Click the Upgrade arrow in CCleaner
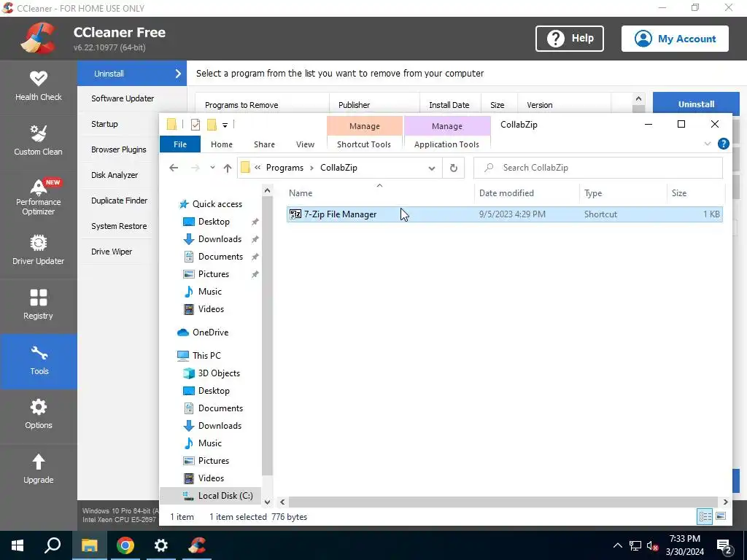Image resolution: width=747 pixels, height=560 pixels. tap(38, 469)
